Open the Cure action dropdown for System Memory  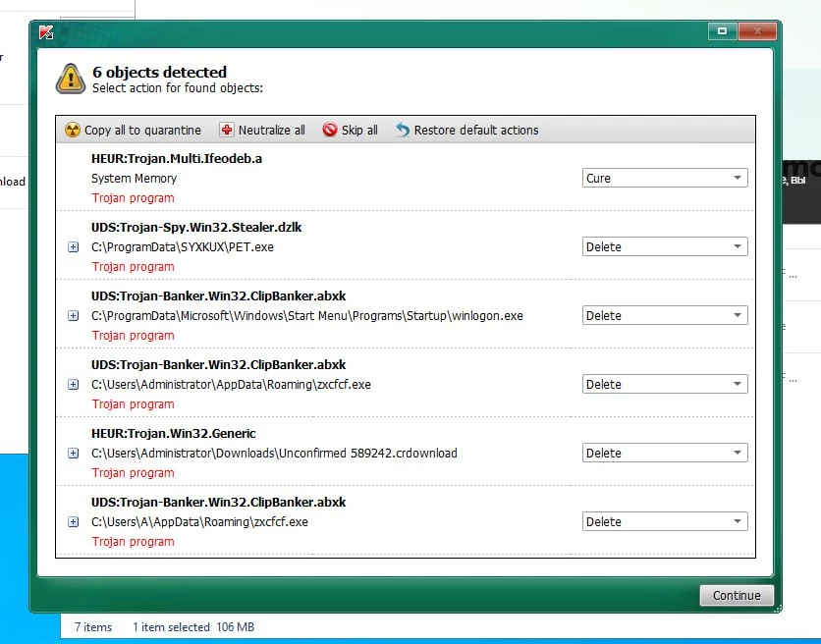(x=665, y=179)
